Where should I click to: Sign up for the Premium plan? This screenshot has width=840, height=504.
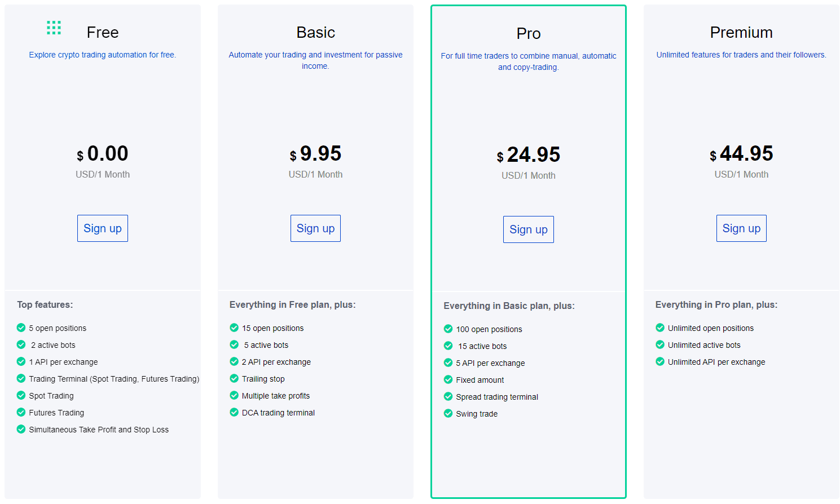(741, 228)
